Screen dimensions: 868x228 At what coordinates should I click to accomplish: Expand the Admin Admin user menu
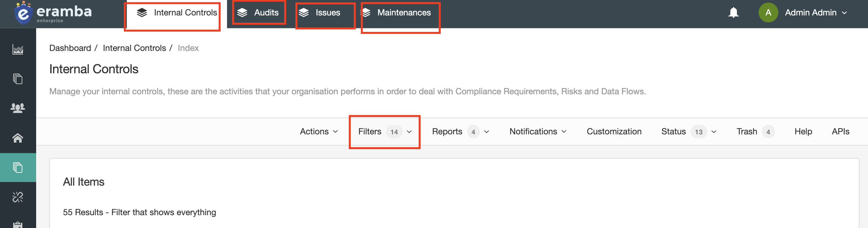click(x=816, y=13)
